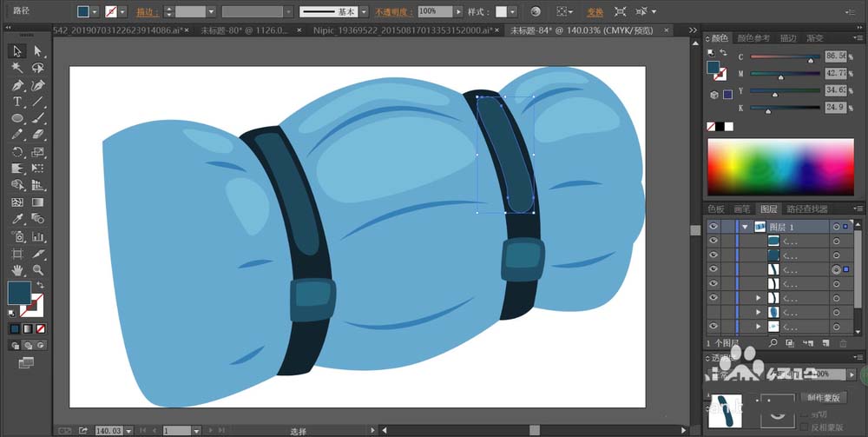Screen dimensions: 868x437
Task: Choose the Eraser tool
Action: point(37,136)
